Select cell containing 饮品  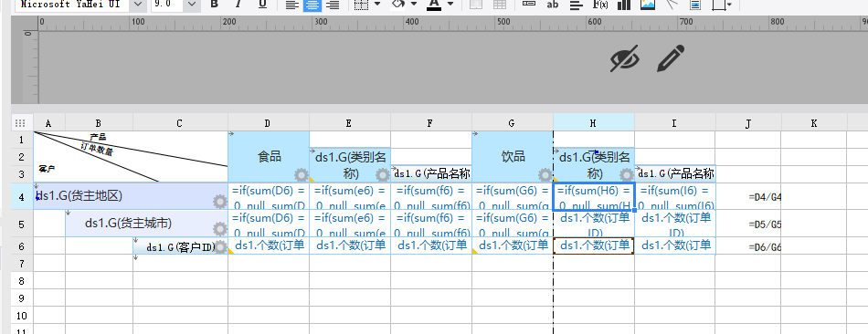[x=513, y=156]
